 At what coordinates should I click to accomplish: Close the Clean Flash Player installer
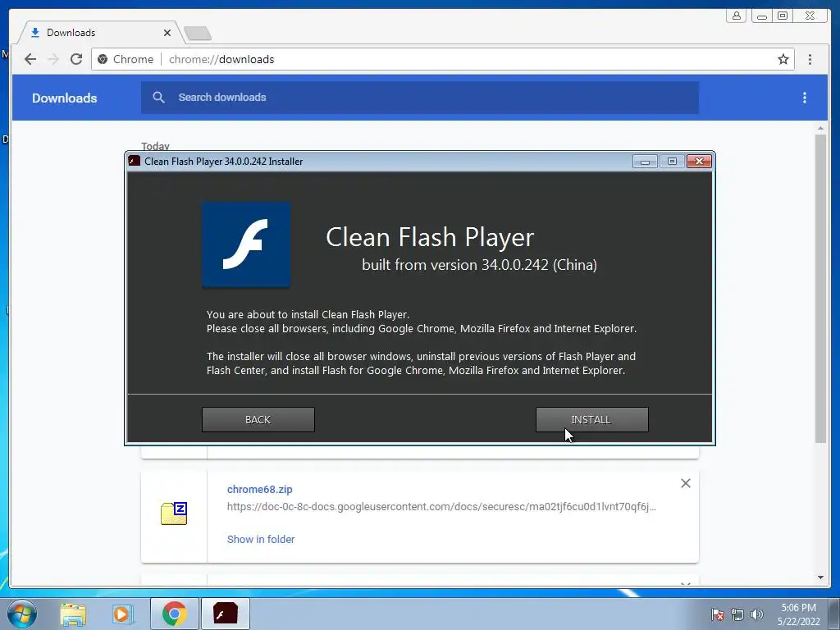[699, 162]
